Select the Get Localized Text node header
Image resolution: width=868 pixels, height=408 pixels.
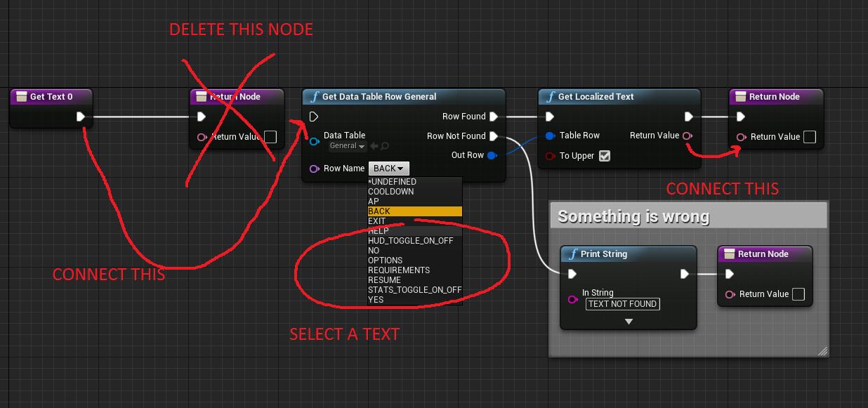pyautogui.click(x=619, y=97)
